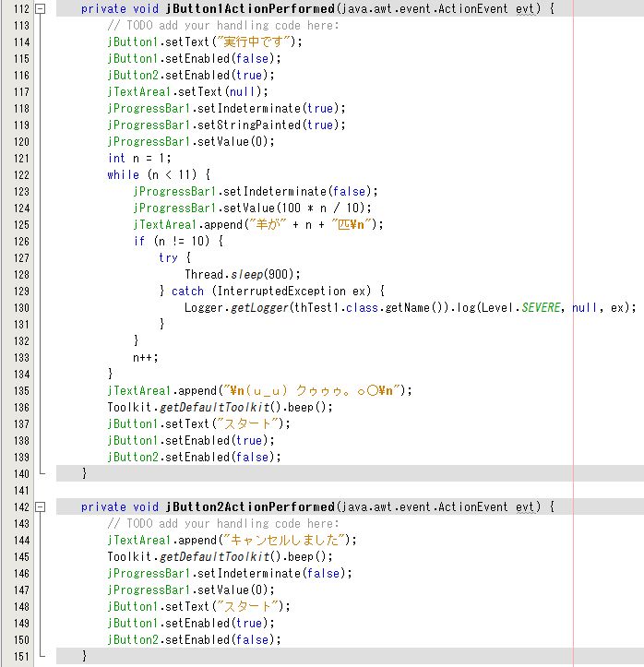Click the n++ increment statement
This screenshot has height=667, width=644.
(x=143, y=358)
